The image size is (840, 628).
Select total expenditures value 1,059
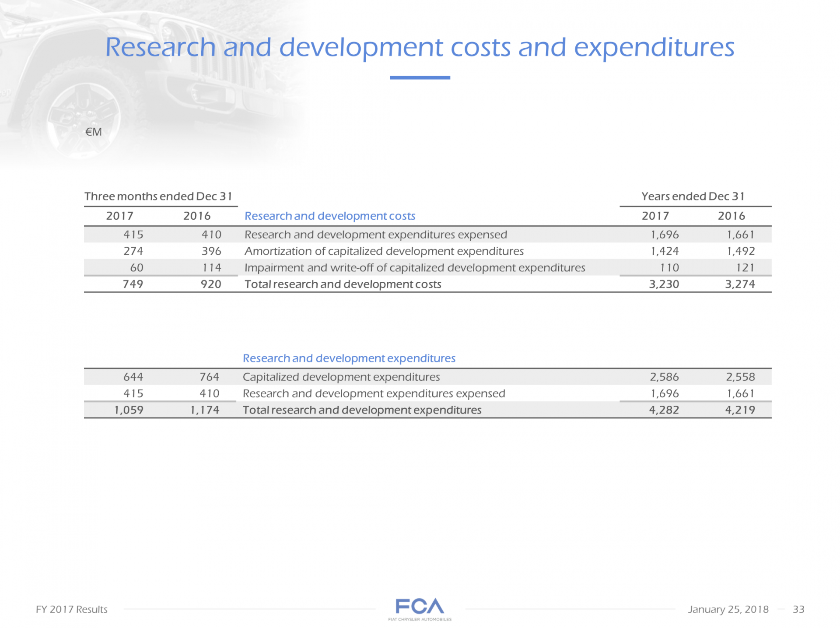(129, 410)
